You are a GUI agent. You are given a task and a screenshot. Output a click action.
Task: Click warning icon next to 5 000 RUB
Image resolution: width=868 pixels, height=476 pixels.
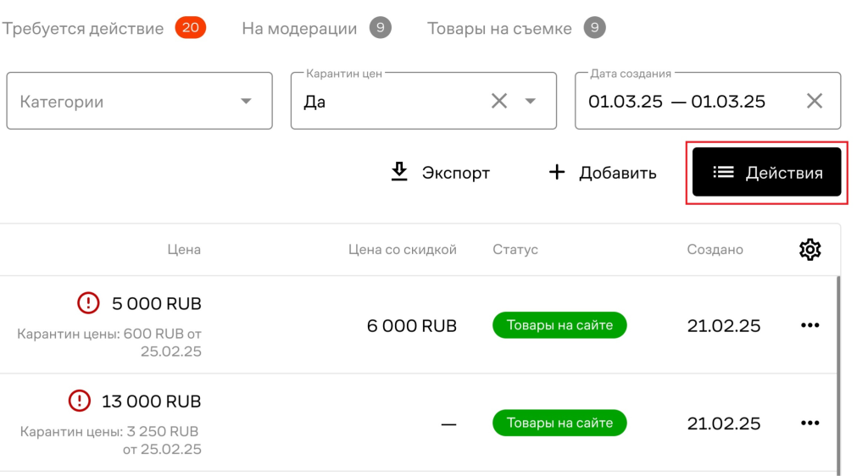click(88, 302)
